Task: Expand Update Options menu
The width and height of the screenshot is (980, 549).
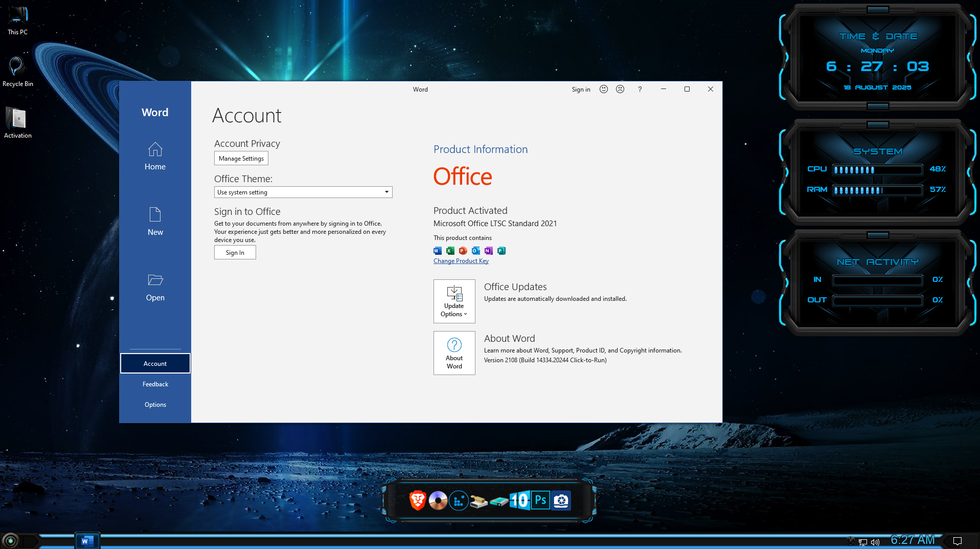Action: [454, 301]
